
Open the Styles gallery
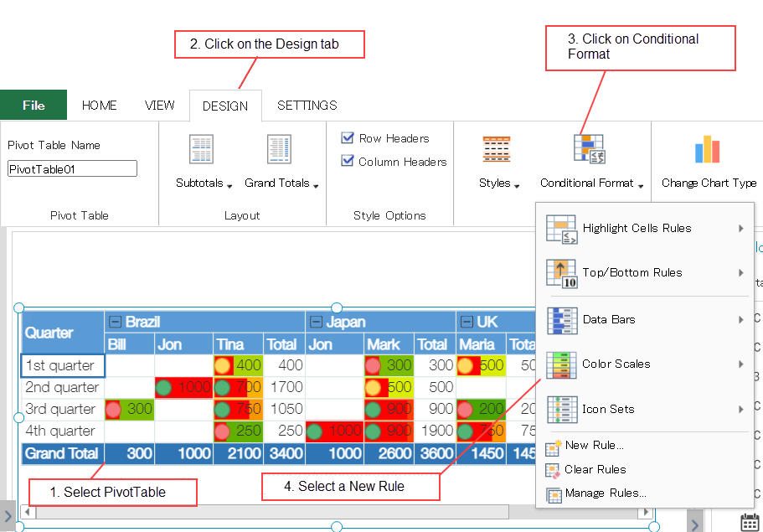coord(498,163)
